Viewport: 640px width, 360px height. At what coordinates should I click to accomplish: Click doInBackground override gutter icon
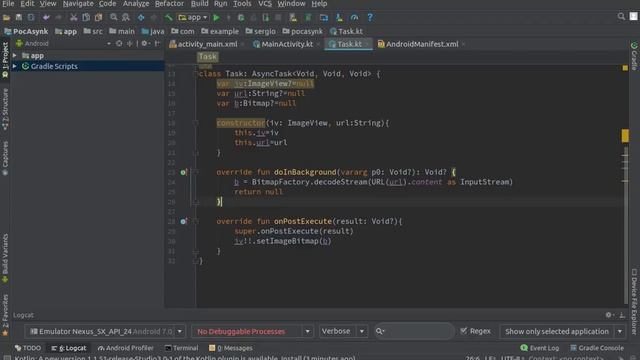(183, 172)
